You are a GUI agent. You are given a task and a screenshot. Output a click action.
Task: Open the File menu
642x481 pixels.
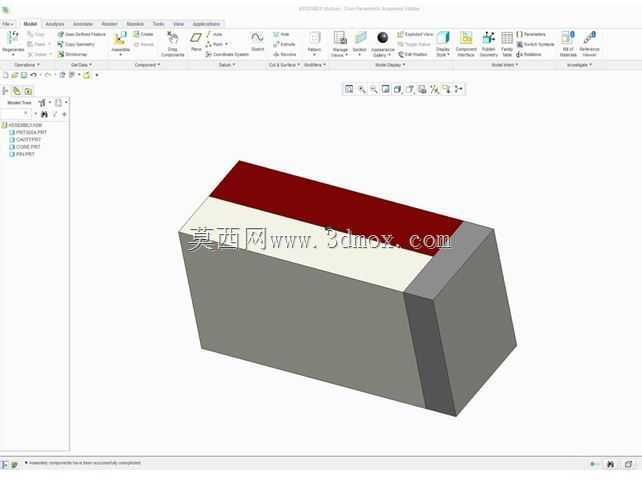(8, 24)
